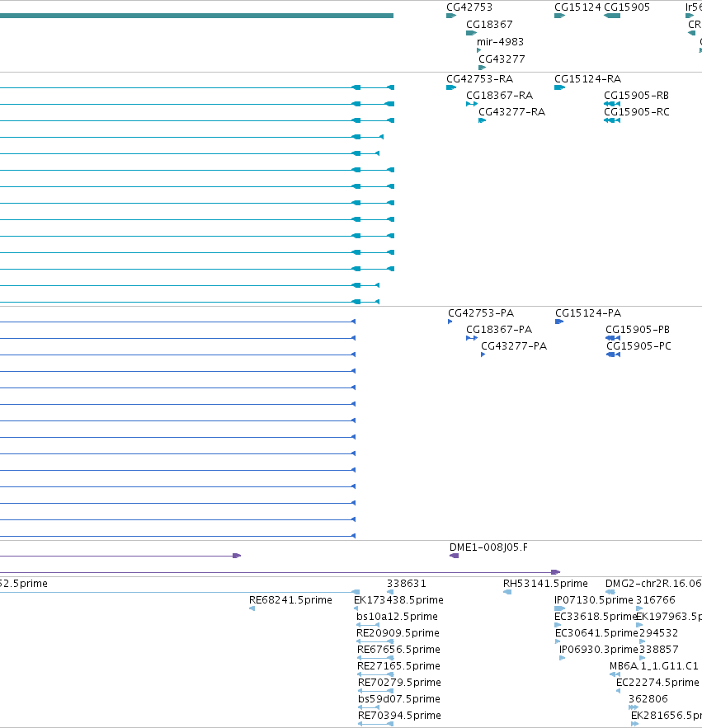Select the CG43277 gene label
The height and width of the screenshot is (728, 702).
point(502,59)
